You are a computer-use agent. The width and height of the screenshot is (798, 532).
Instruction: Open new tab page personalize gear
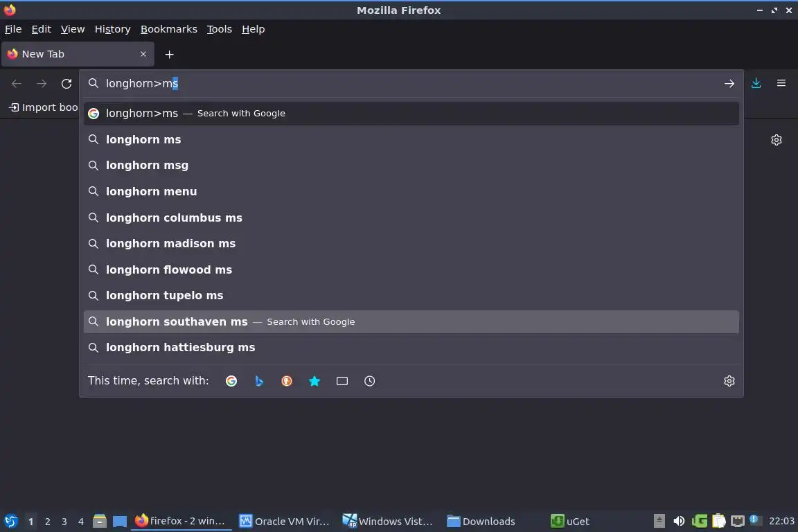tap(776, 139)
